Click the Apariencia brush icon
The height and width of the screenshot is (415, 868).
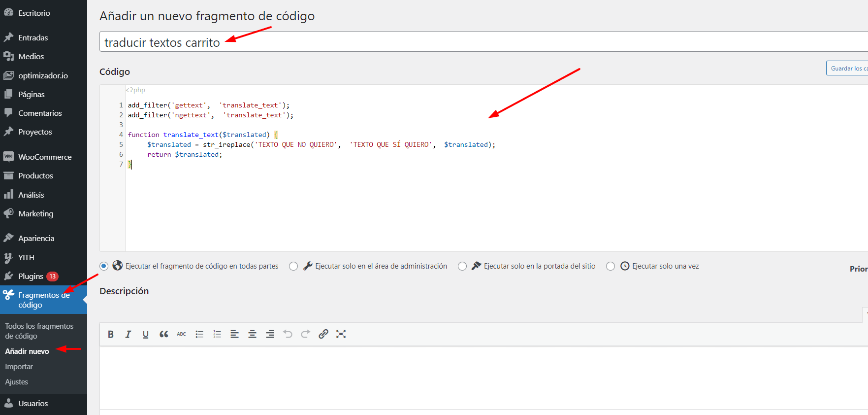click(8, 238)
